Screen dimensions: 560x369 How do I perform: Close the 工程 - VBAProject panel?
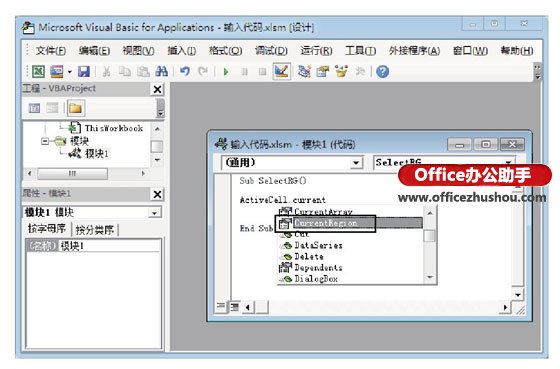click(x=157, y=89)
